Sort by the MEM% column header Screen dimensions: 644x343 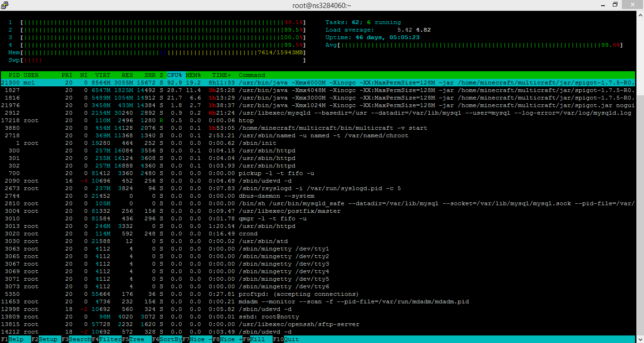pyautogui.click(x=193, y=75)
